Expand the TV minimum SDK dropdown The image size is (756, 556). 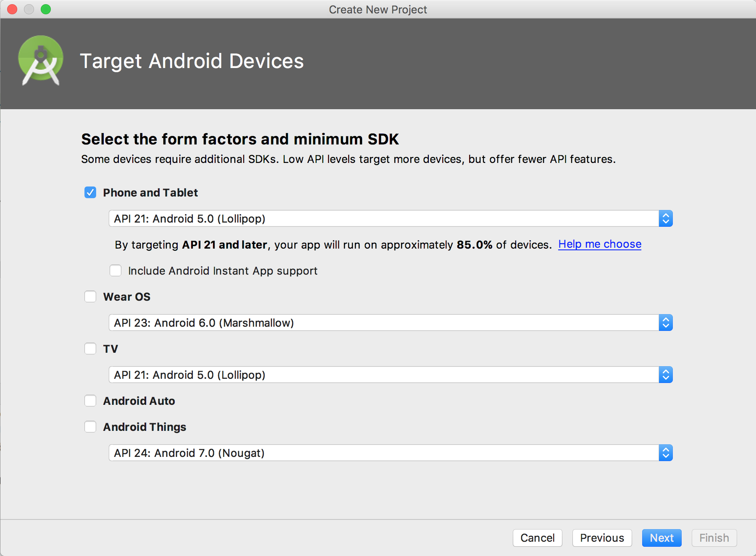pyautogui.click(x=391, y=375)
